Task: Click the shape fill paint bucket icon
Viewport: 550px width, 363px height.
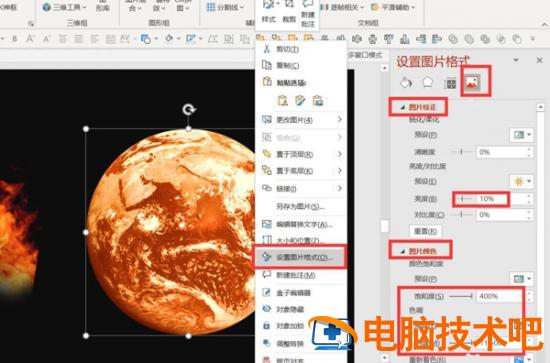Action: point(169,39)
